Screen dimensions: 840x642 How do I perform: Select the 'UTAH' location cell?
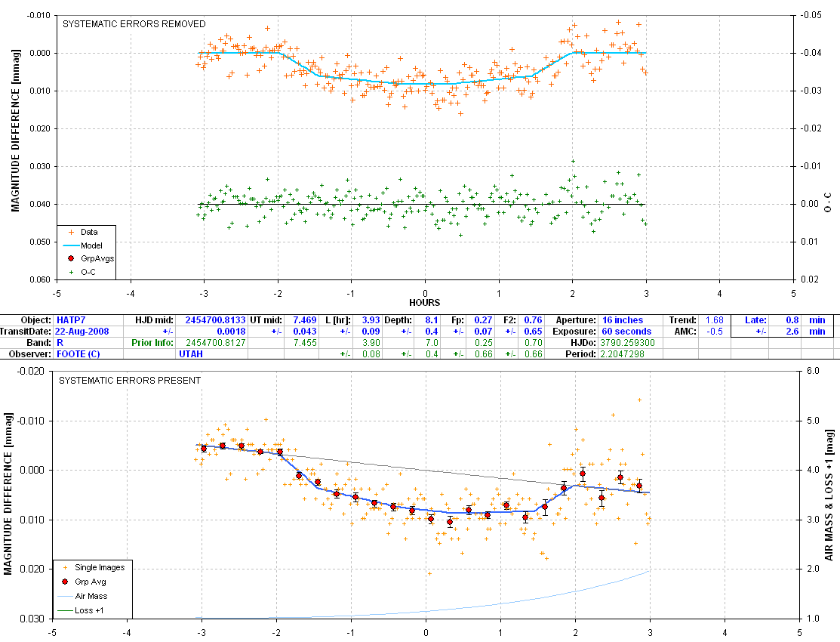pyautogui.click(x=191, y=354)
